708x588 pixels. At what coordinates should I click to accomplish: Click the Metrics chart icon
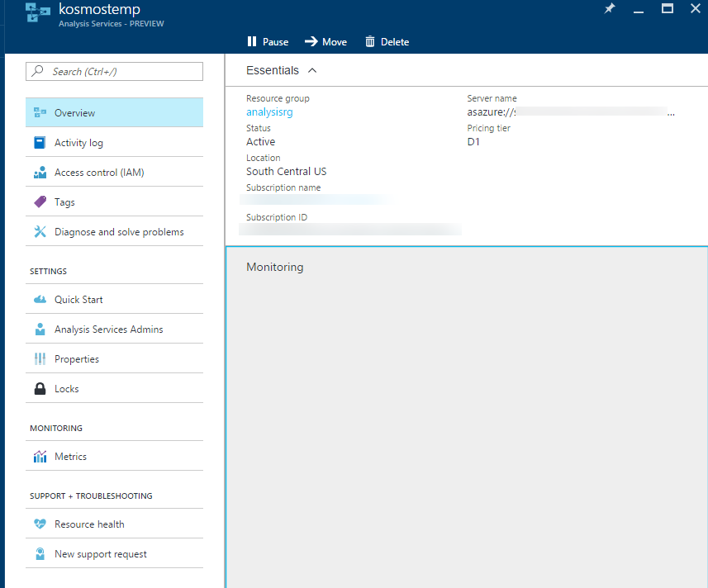[x=40, y=457]
